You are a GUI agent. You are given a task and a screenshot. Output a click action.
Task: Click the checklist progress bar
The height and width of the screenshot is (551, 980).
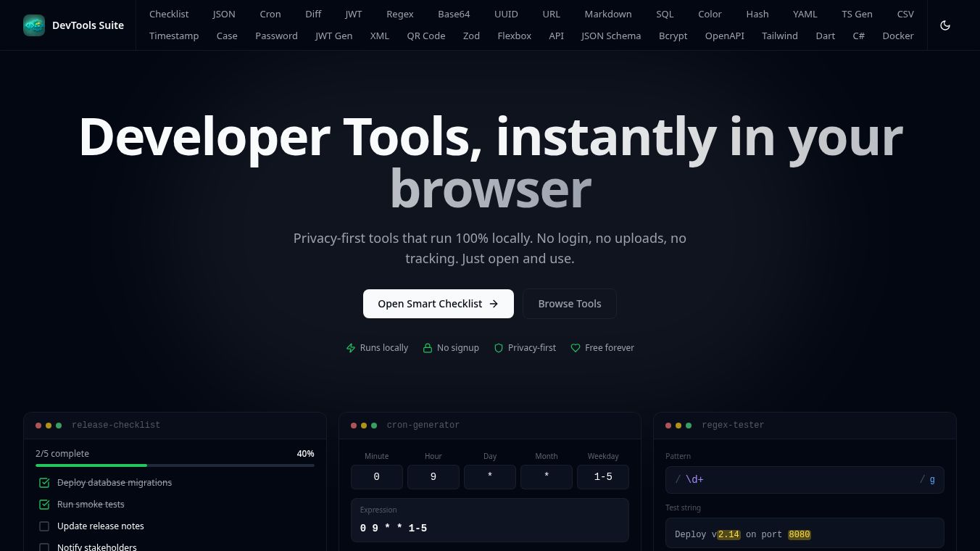click(x=175, y=465)
